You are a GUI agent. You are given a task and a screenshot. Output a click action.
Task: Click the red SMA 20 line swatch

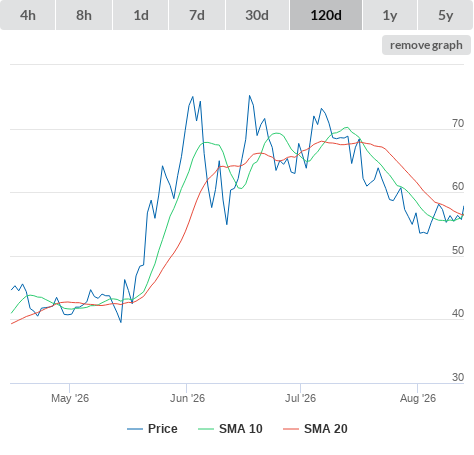[x=291, y=429]
